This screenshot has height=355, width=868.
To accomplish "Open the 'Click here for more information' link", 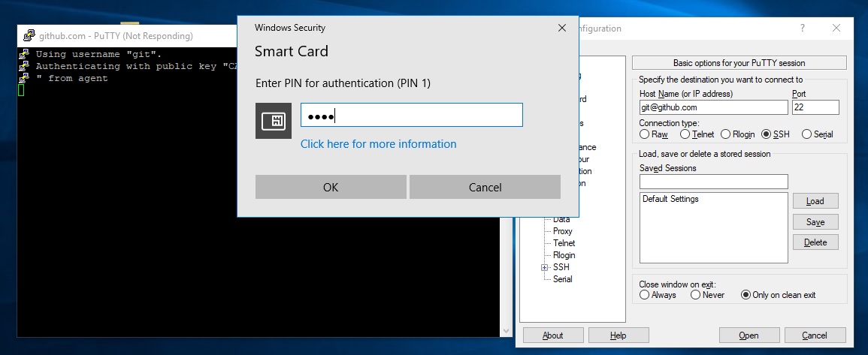I will click(378, 144).
